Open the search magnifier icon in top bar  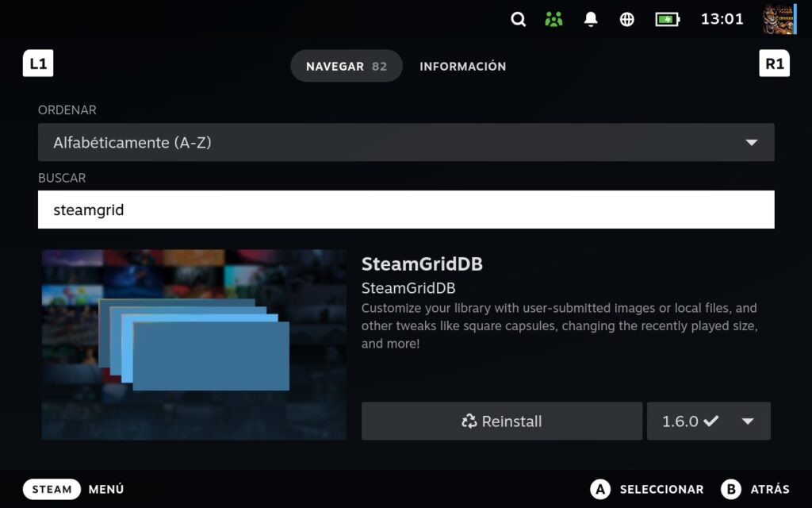click(x=518, y=20)
